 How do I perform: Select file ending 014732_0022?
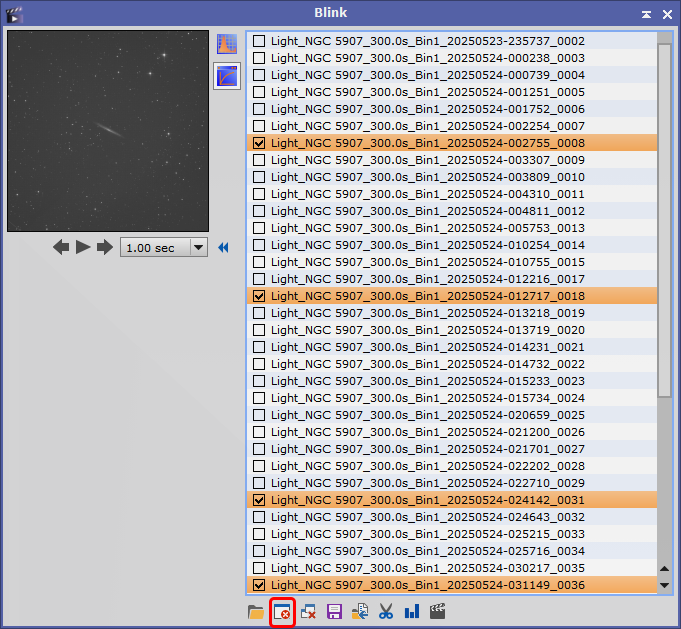(452, 364)
